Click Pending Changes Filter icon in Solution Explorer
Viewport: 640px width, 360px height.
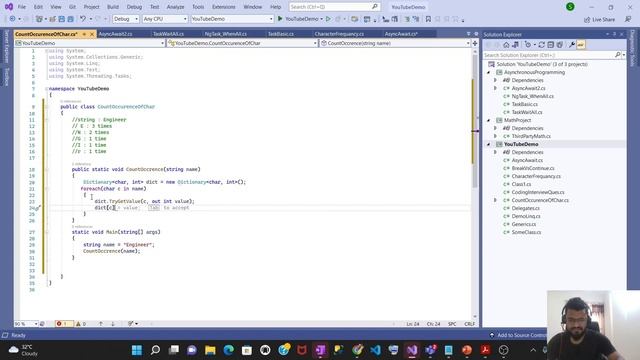coord(528,45)
